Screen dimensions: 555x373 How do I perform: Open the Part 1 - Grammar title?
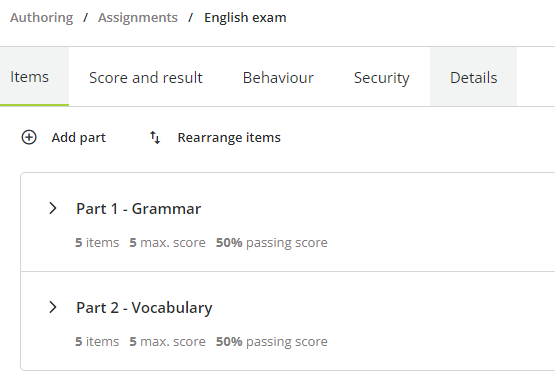coord(139,208)
